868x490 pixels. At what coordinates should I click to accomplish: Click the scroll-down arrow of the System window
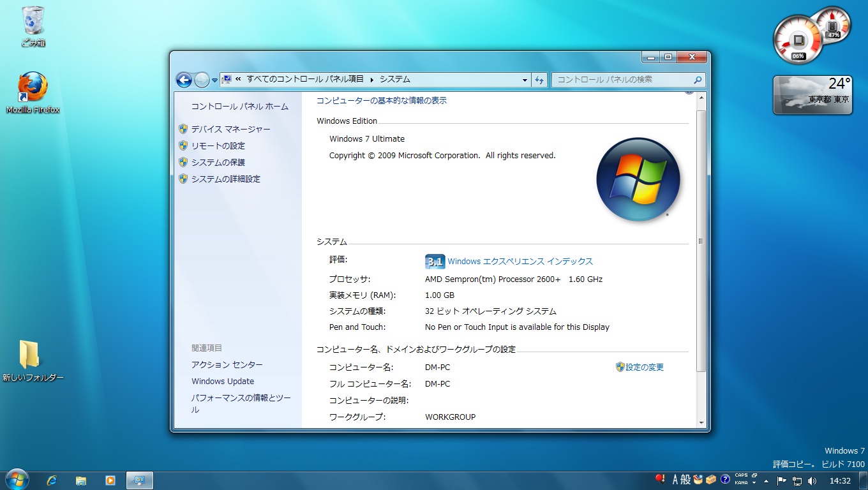(701, 423)
